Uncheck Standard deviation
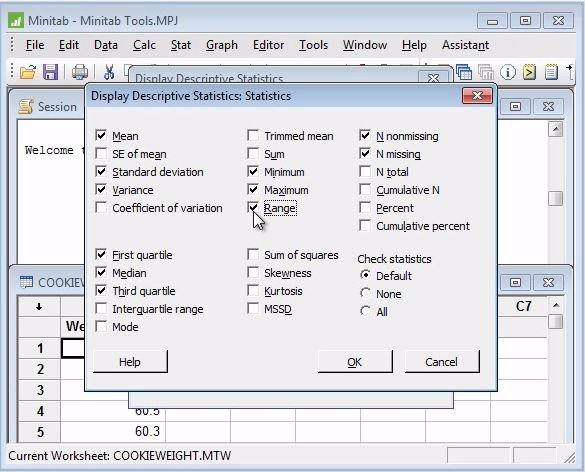585x472 pixels. 101,171
